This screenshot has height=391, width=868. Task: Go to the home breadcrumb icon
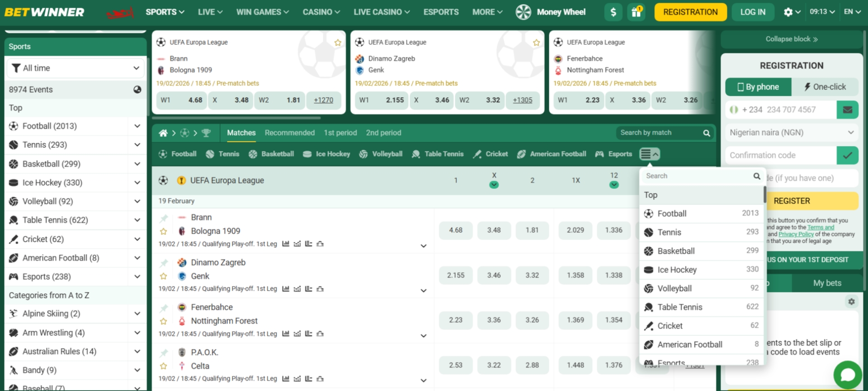(163, 133)
